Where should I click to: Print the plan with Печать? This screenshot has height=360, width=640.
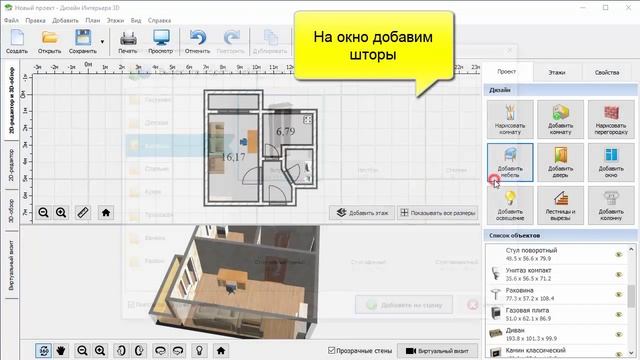click(x=128, y=42)
